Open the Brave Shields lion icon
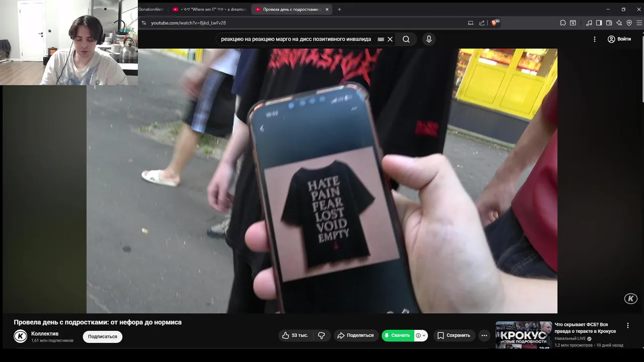The image size is (644, 362). point(495,23)
